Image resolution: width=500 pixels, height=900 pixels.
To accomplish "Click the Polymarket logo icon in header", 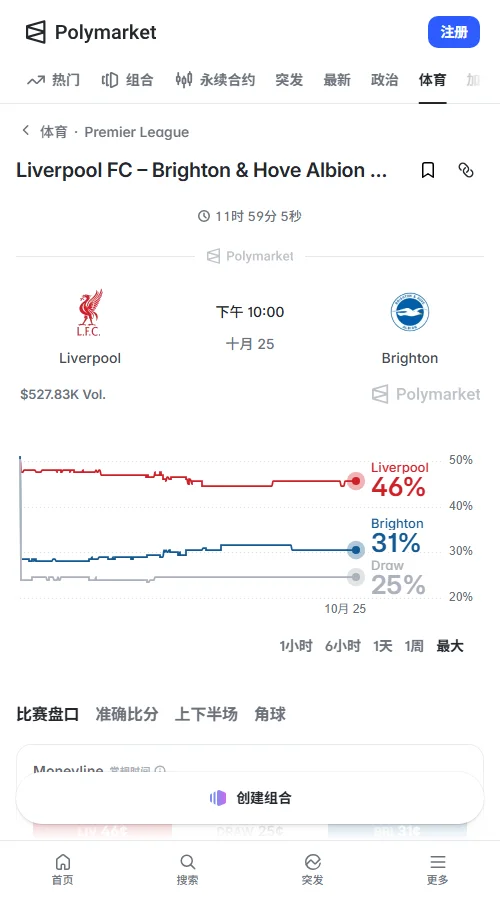I will coord(36,32).
